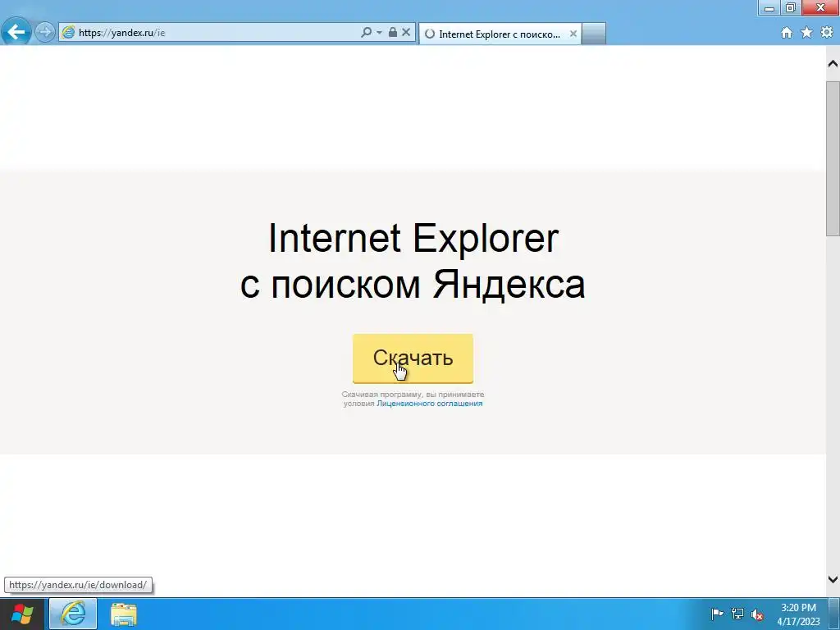
Task: Select the Internet Explorer с поиско... tab
Action: pos(500,34)
